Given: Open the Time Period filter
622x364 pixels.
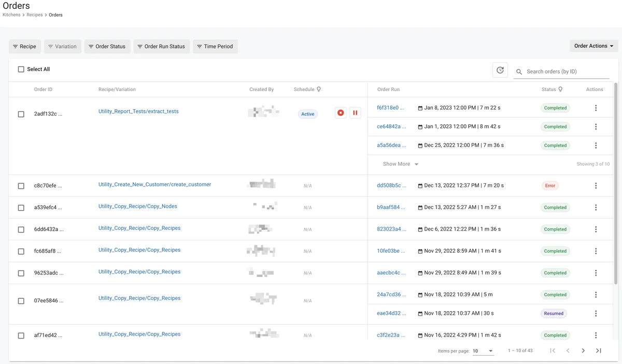Looking at the screenshot, I should click(x=215, y=46).
